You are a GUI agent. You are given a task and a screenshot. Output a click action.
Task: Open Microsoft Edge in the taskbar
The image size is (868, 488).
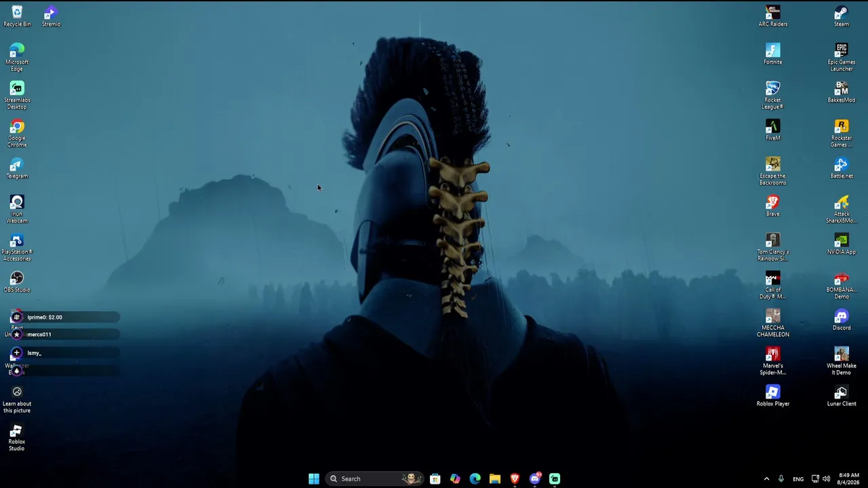click(x=475, y=479)
